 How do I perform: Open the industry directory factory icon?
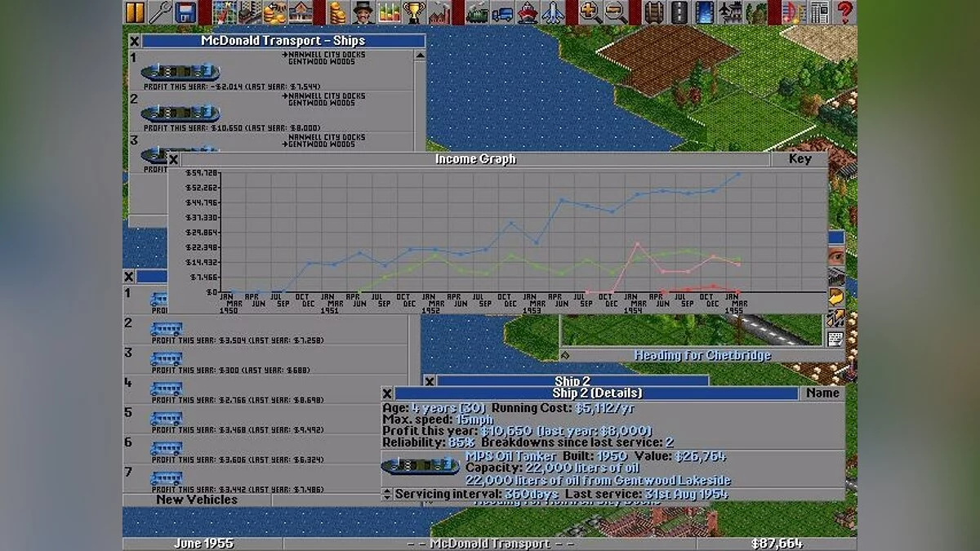tap(439, 12)
